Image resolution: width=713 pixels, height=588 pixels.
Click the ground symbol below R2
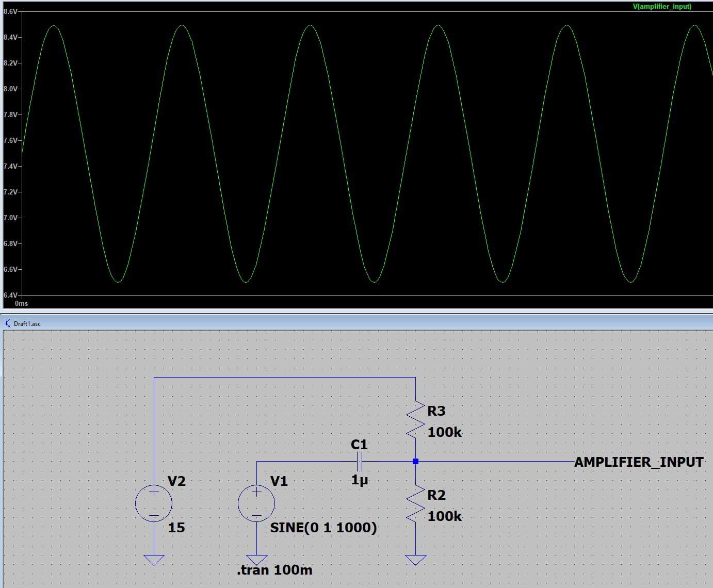pyautogui.click(x=415, y=560)
